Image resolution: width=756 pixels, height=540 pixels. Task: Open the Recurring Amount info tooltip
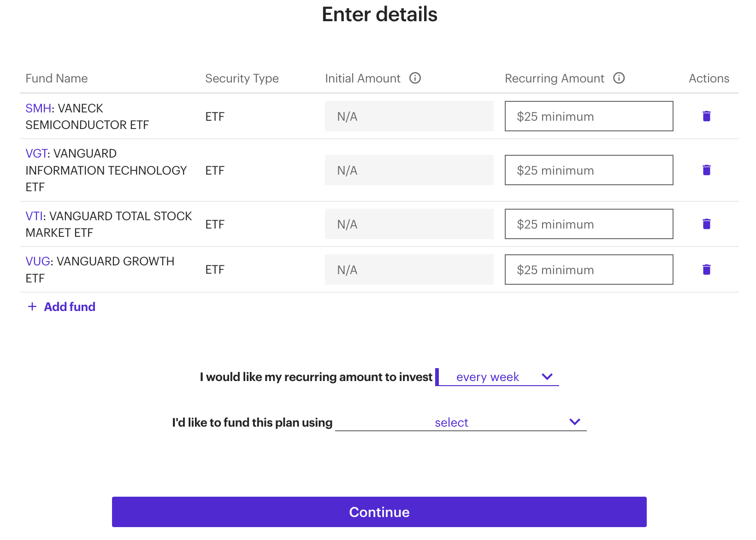[x=619, y=78]
